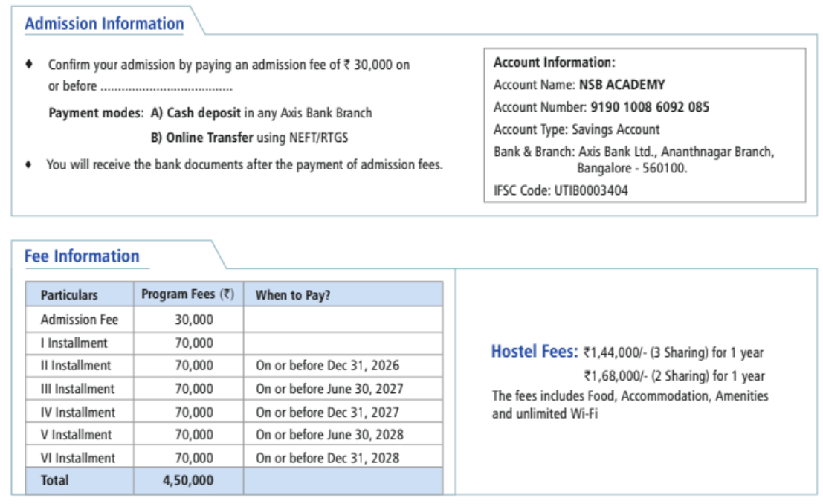
Task: Click the 'Particulars' column header
Action: tap(69, 295)
